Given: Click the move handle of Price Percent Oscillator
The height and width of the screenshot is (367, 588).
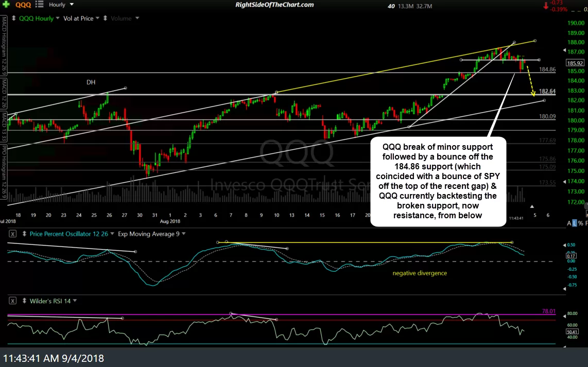Looking at the screenshot, I should coord(24,234).
